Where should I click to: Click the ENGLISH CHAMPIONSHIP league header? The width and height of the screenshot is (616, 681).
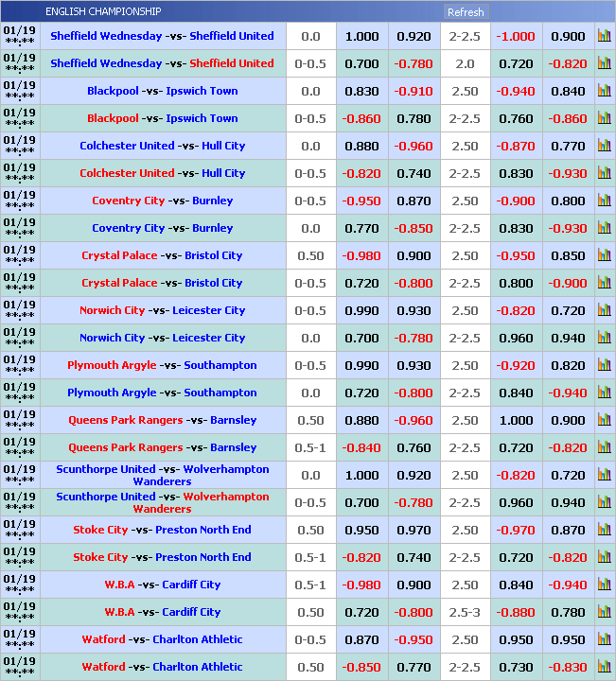(103, 11)
